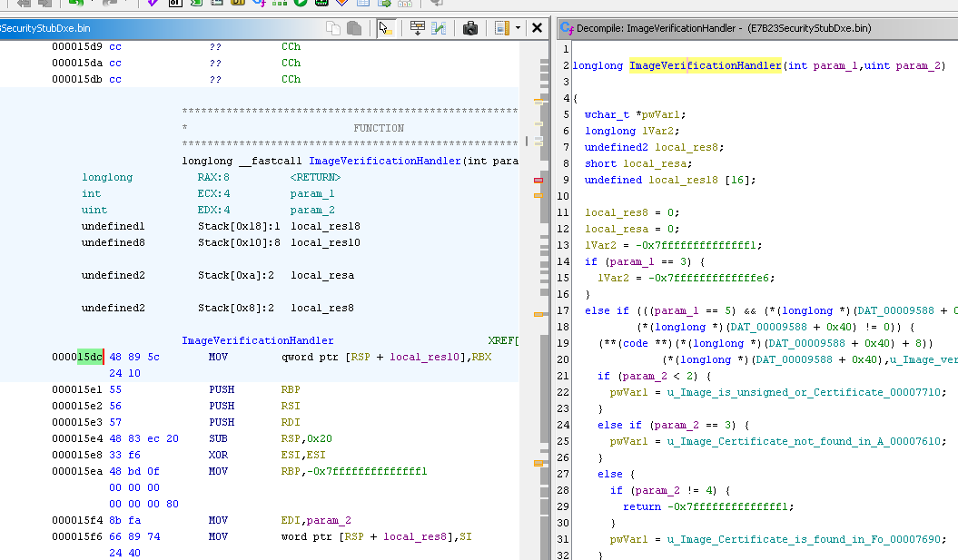Open the listing field formatter editor
This screenshot has width=958, height=560.
coord(418,28)
